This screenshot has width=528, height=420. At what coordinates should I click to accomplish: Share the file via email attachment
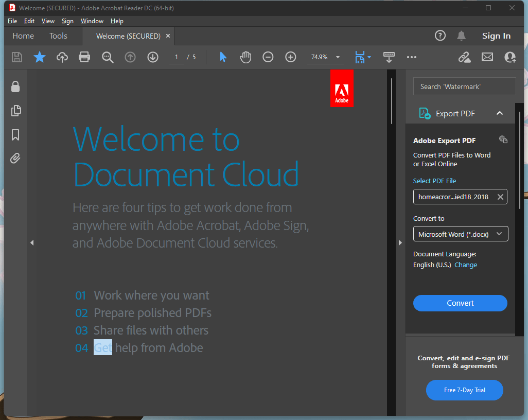pos(487,57)
